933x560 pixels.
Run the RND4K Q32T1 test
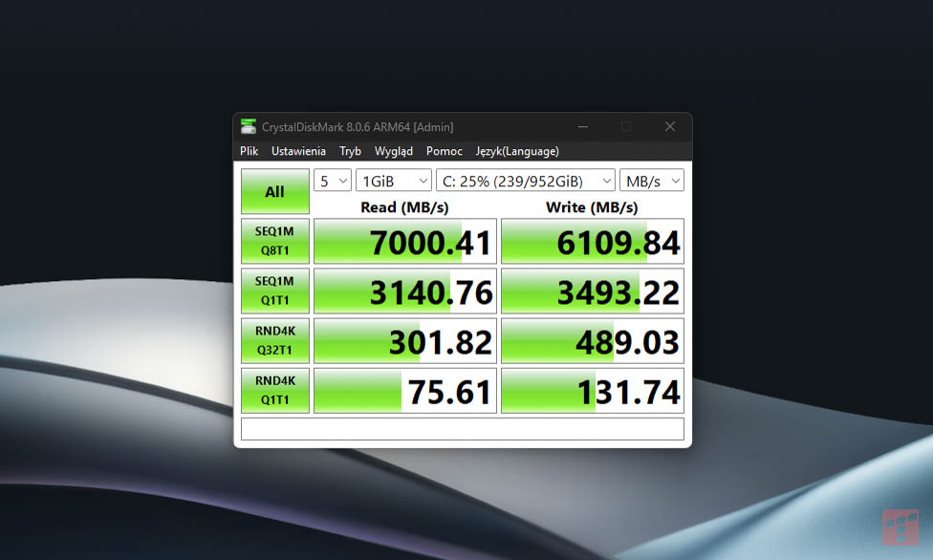(x=274, y=340)
